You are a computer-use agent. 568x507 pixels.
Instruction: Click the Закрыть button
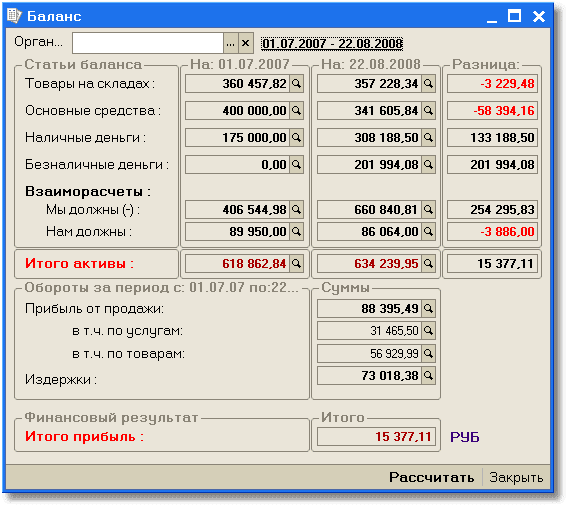(516, 478)
